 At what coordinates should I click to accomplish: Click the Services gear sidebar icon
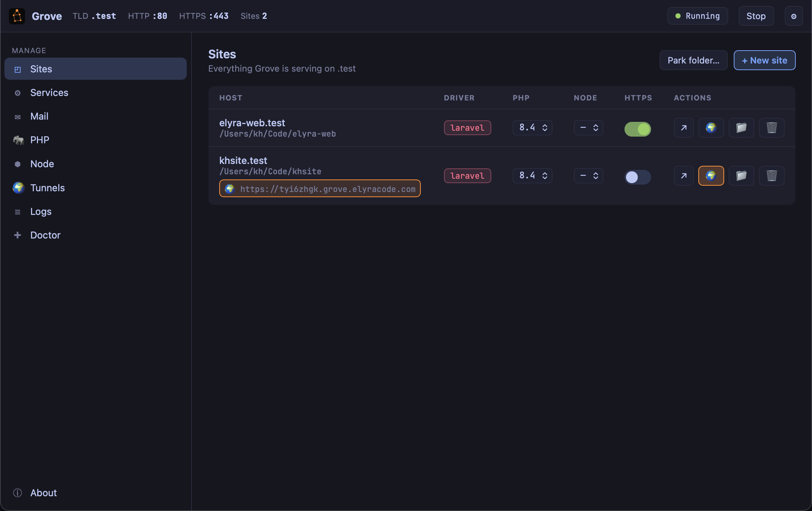pyautogui.click(x=18, y=93)
